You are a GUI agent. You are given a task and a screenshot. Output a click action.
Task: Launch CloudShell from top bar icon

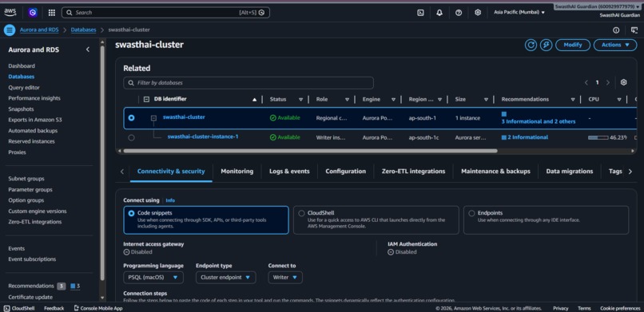(x=420, y=13)
